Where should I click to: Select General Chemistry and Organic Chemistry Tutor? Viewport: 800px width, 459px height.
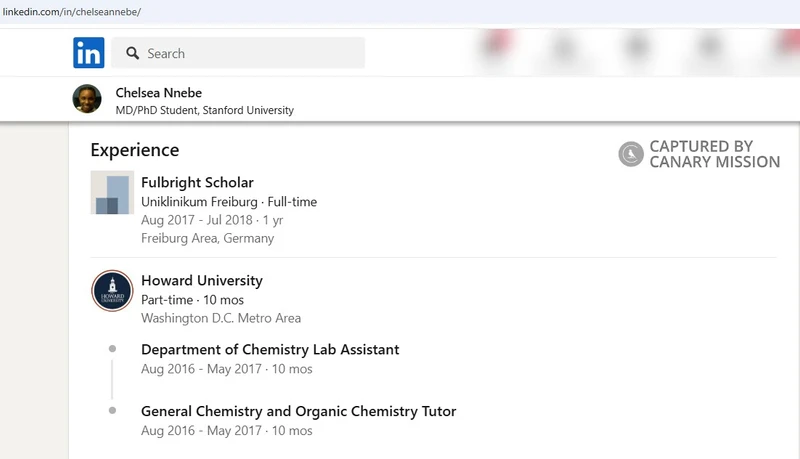(298, 411)
